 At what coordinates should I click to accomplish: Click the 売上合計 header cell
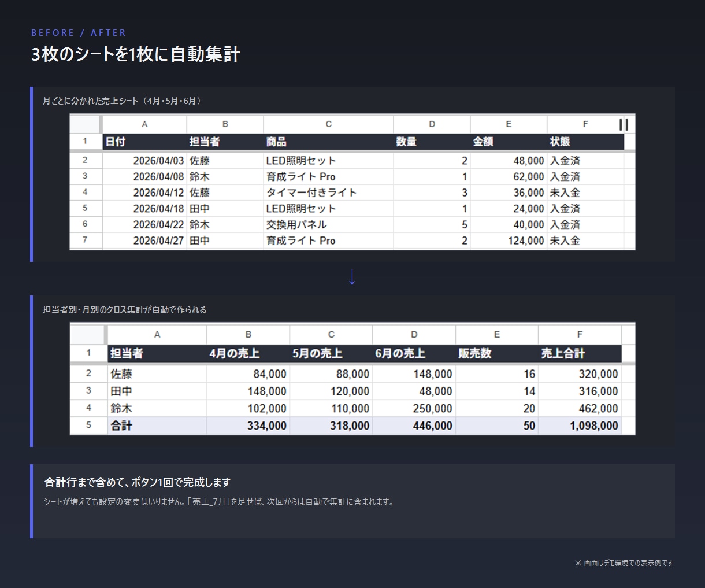pos(580,353)
